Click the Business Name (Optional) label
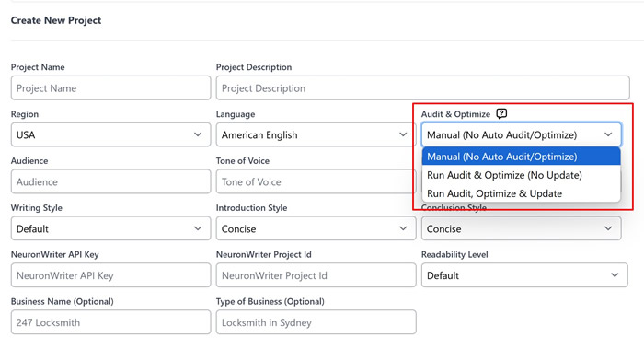The image size is (644, 338). 62,302
